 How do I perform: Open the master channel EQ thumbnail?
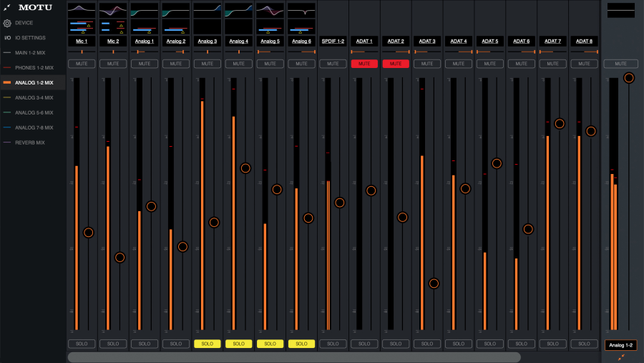(x=620, y=10)
